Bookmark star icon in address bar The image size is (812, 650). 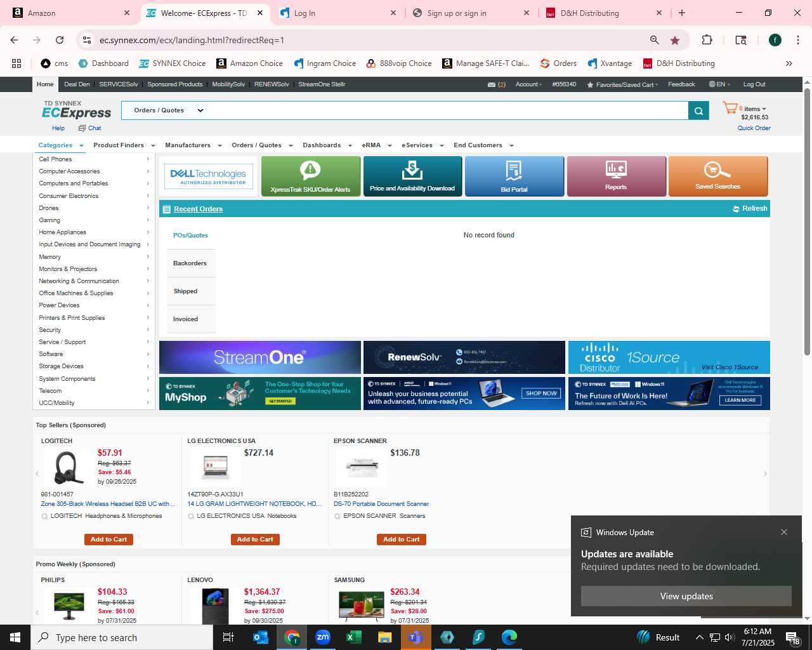point(675,40)
